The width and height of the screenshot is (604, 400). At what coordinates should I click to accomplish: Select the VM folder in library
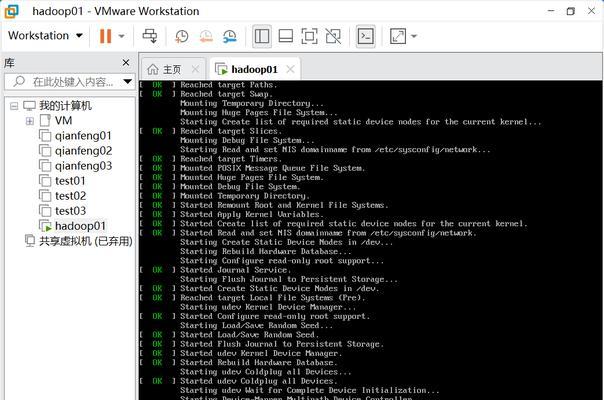click(63, 121)
